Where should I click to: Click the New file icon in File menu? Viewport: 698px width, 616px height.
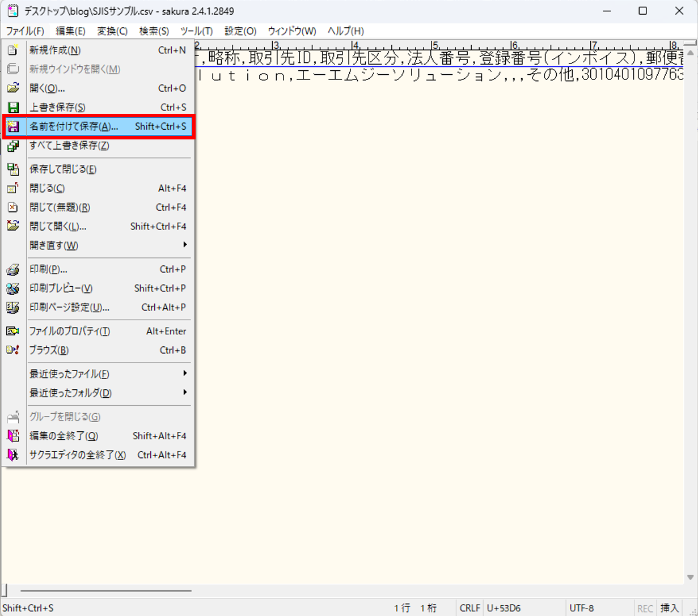click(12, 50)
